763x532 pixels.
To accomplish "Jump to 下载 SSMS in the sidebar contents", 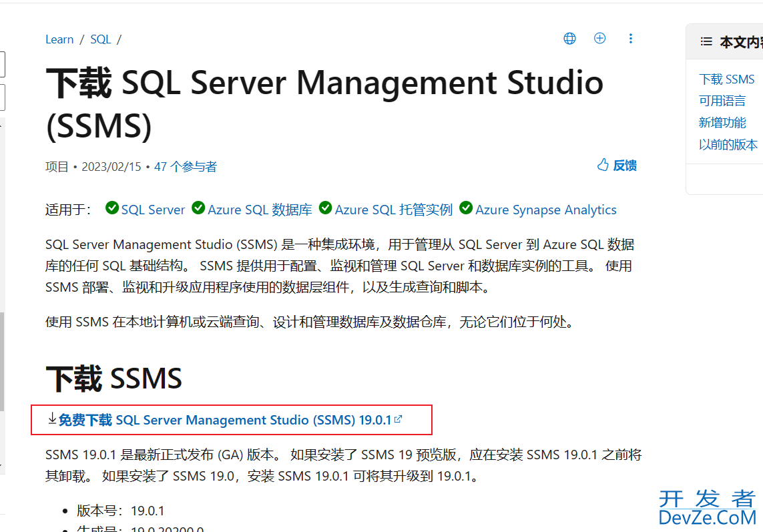I will pyautogui.click(x=726, y=79).
